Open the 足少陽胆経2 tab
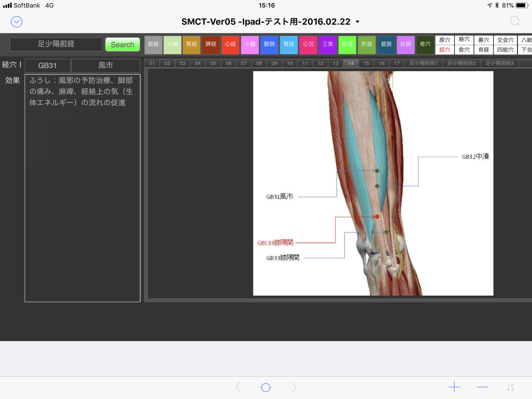This screenshot has width=532, height=399. click(x=461, y=63)
